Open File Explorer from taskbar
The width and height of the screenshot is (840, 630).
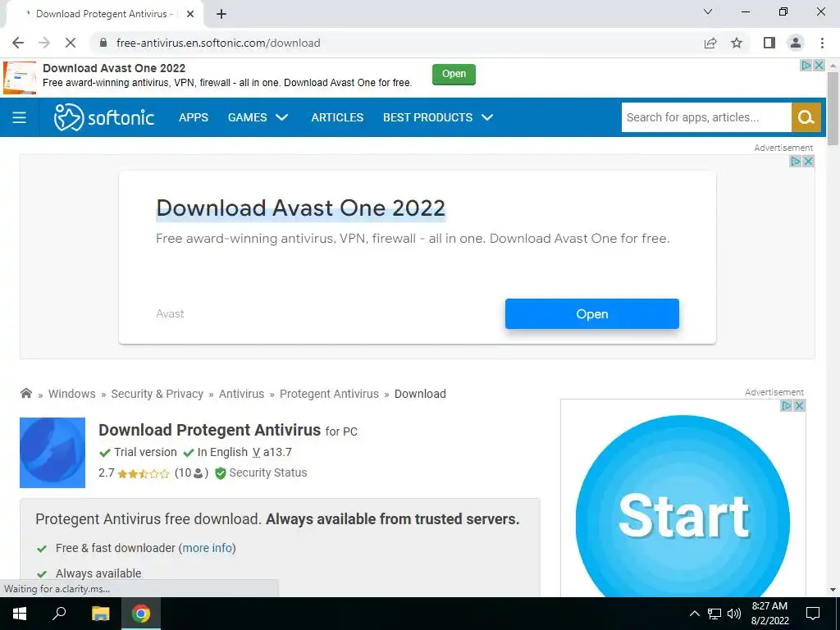(100, 614)
